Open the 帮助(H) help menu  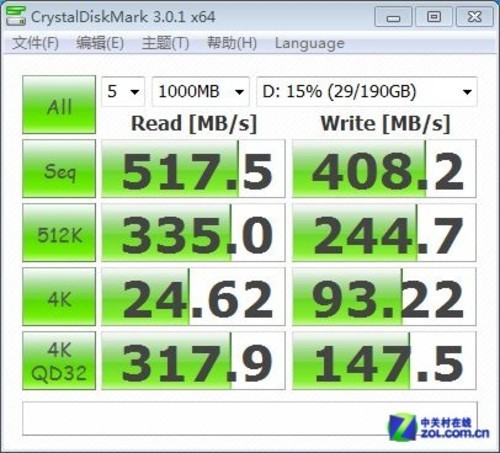[232, 43]
